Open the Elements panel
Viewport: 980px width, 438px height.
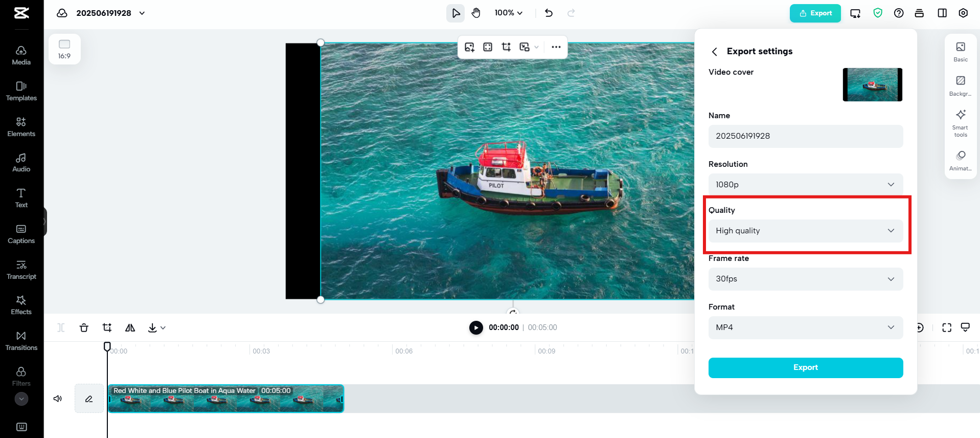coord(21,127)
